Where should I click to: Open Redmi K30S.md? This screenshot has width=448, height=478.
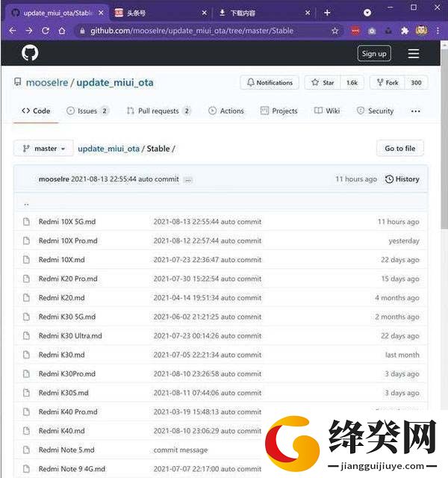[x=63, y=393]
